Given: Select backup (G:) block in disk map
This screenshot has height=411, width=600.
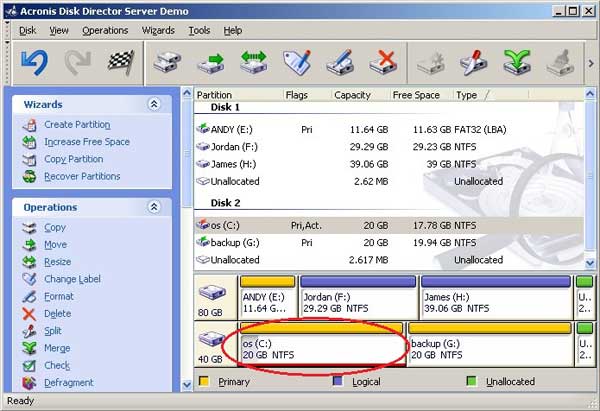Looking at the screenshot, I should point(490,344).
